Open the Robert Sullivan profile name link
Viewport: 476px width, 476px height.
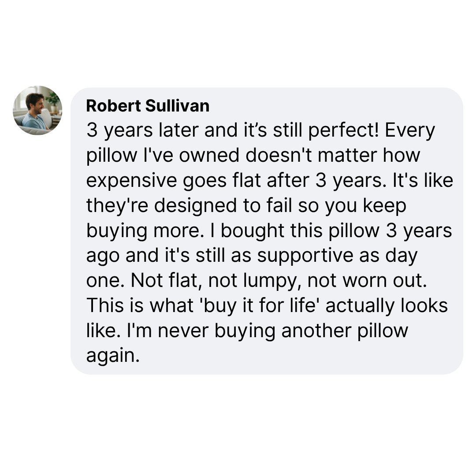coord(148,106)
